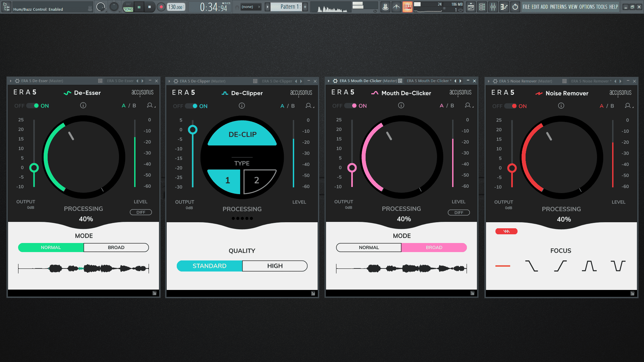The width and height of the screenshot is (644, 362).
Task: Click the De-Clipper output slider handle
Action: click(193, 130)
